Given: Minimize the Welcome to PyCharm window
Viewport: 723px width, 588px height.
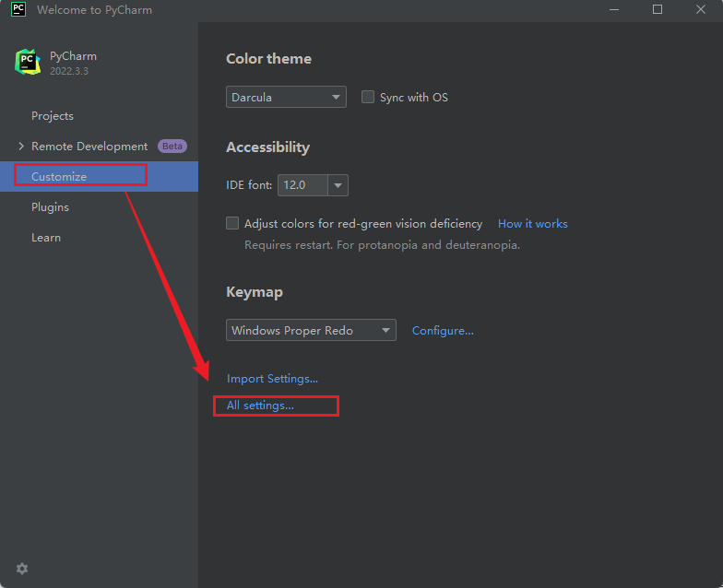Looking at the screenshot, I should (x=614, y=9).
